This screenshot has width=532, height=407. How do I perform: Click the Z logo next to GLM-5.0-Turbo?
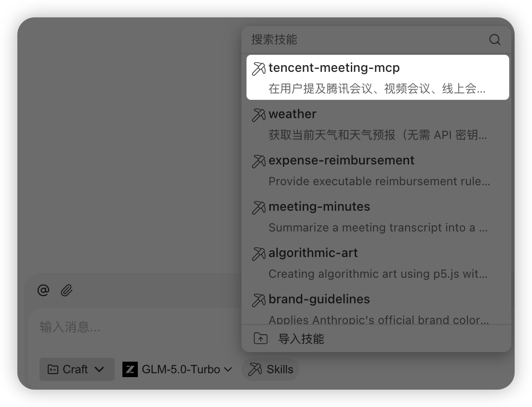tap(131, 369)
